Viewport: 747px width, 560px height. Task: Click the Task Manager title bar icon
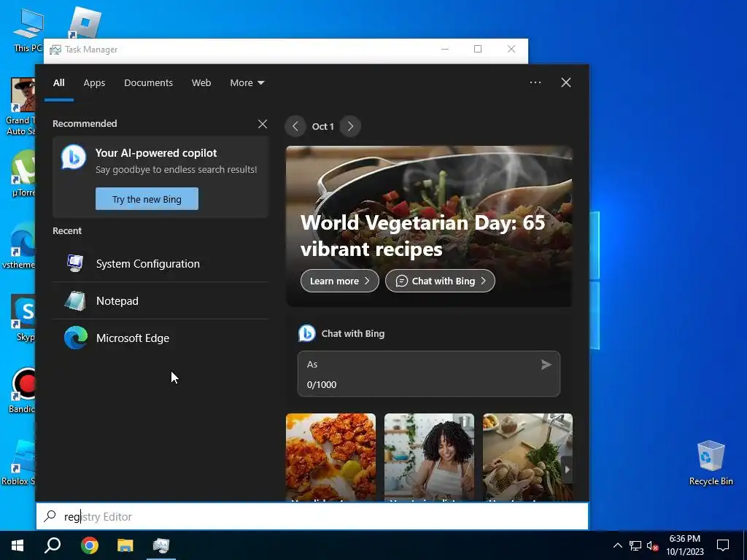55,50
